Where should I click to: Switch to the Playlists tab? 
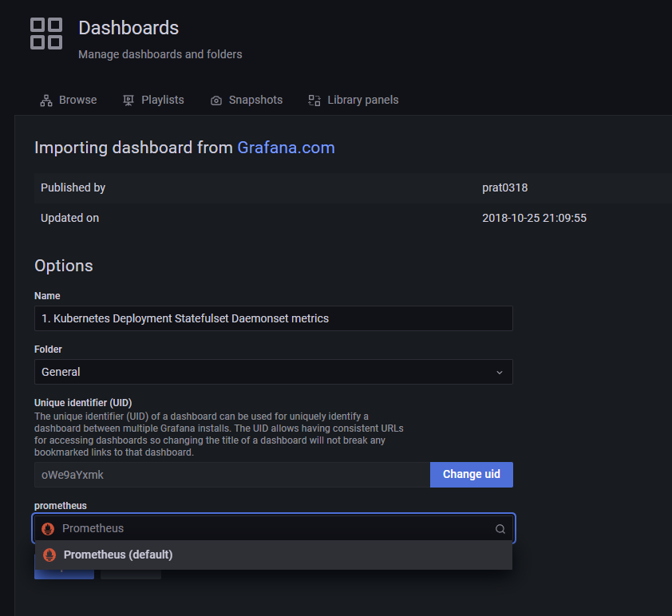(x=153, y=101)
